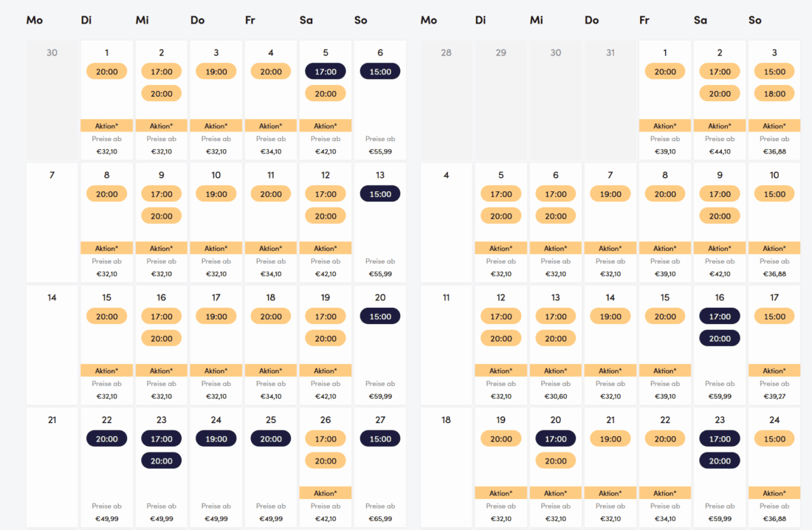
Task: Select 19:00 on Thursday the 3rd
Action: (x=216, y=72)
